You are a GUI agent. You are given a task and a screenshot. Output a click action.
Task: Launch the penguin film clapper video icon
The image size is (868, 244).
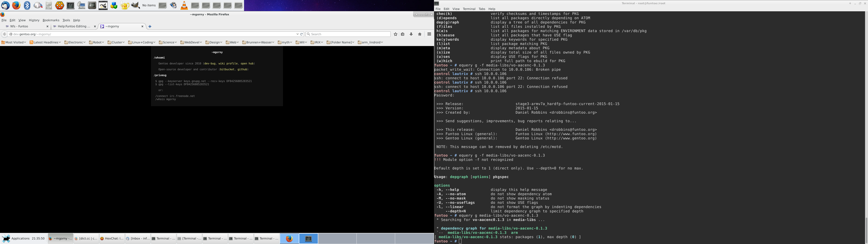point(103,5)
